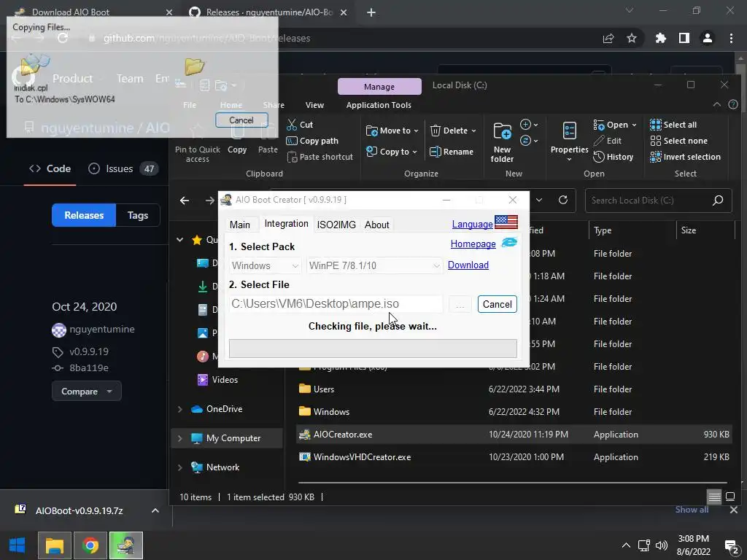Click Show all downloads link
This screenshot has height=560, width=747.
pyautogui.click(x=692, y=510)
